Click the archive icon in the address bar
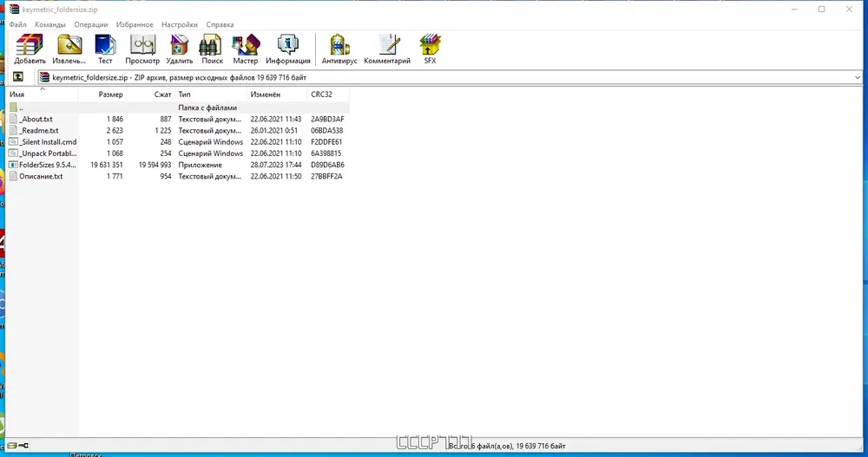The width and height of the screenshot is (868, 457). click(44, 77)
